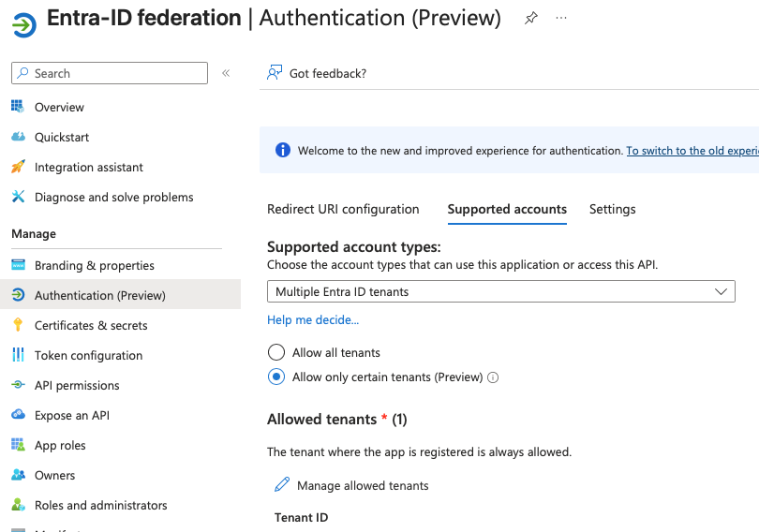
Task: Click the feedback person icon
Action: coord(275,72)
